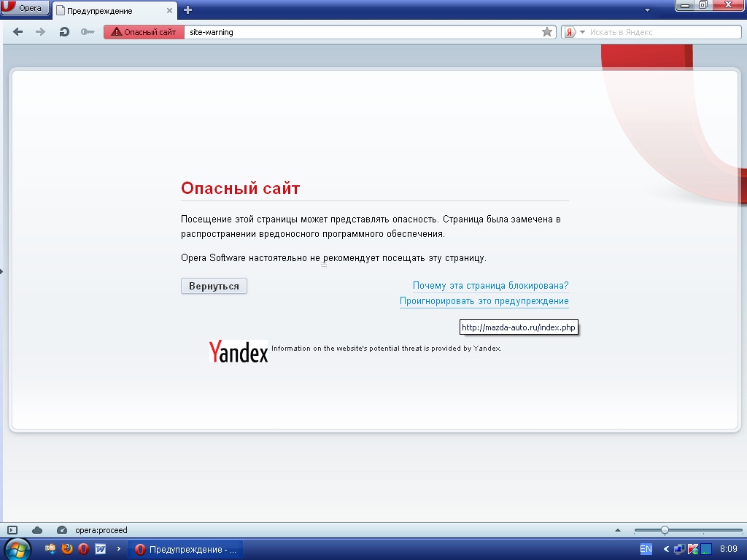Image resolution: width=747 pixels, height=560 pixels.
Task: Click the network connection tray icon
Action: [679, 550]
